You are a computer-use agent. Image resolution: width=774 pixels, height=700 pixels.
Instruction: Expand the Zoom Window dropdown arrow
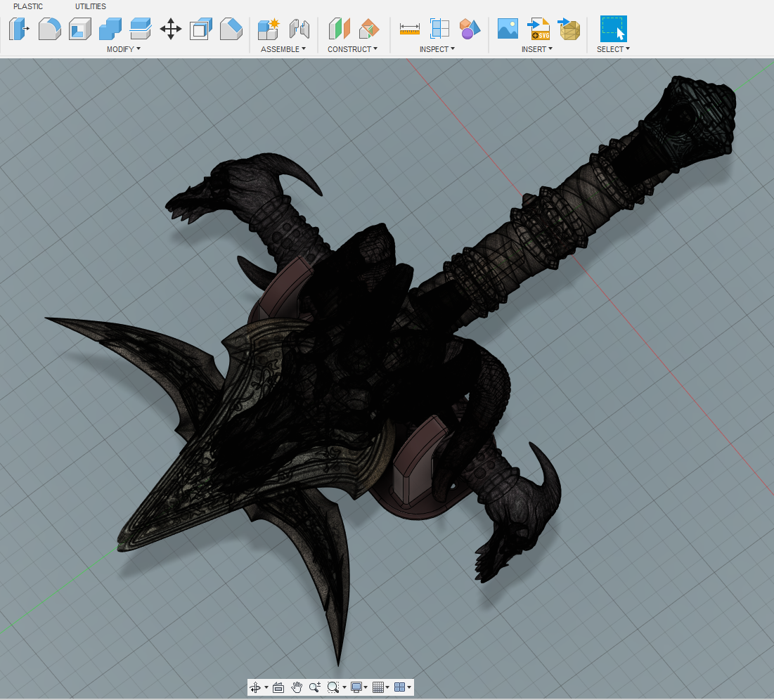point(344,687)
